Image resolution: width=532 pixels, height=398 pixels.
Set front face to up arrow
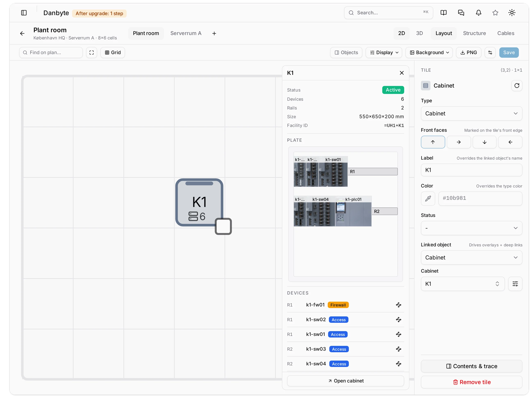(x=433, y=142)
